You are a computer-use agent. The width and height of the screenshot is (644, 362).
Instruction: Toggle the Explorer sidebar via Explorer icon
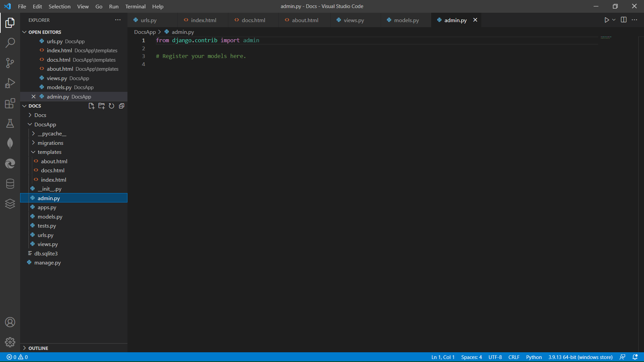[10, 23]
